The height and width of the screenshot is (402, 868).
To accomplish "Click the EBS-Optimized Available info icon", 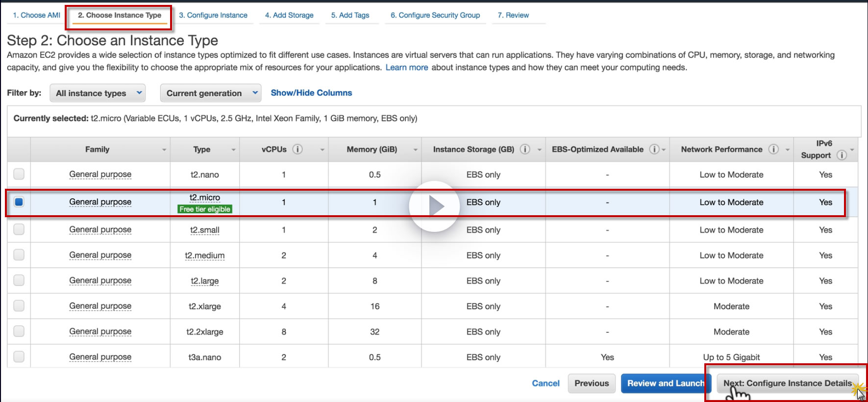I will pyautogui.click(x=654, y=149).
